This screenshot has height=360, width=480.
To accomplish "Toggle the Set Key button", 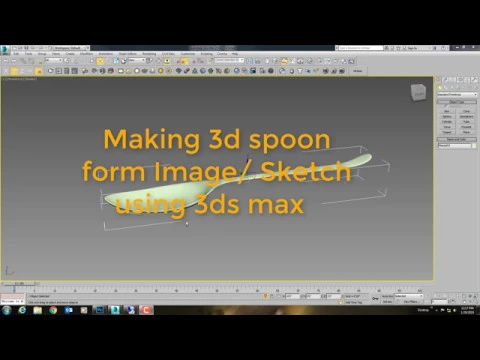I will coord(387,302).
